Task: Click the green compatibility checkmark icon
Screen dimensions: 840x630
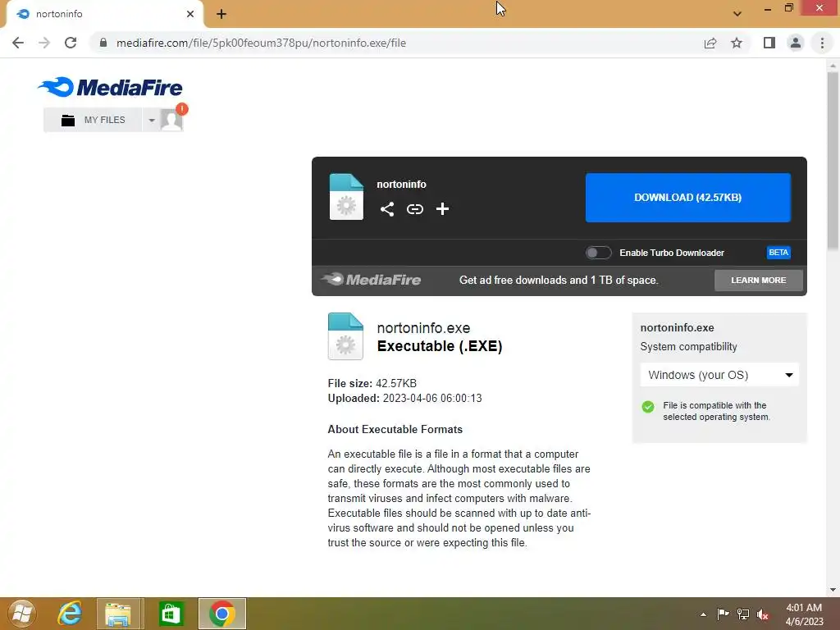Action: click(648, 407)
